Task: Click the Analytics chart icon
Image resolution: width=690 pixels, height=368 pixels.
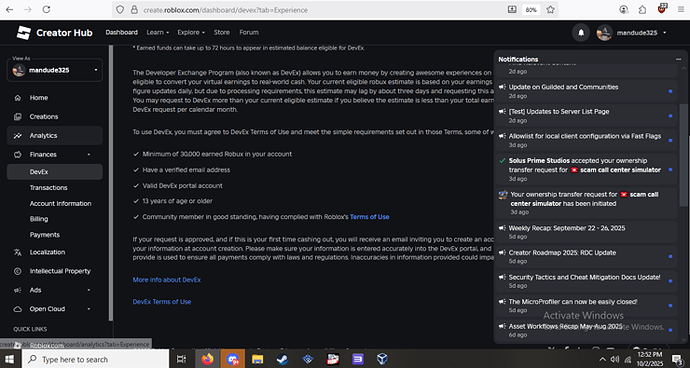Action: click(x=18, y=136)
